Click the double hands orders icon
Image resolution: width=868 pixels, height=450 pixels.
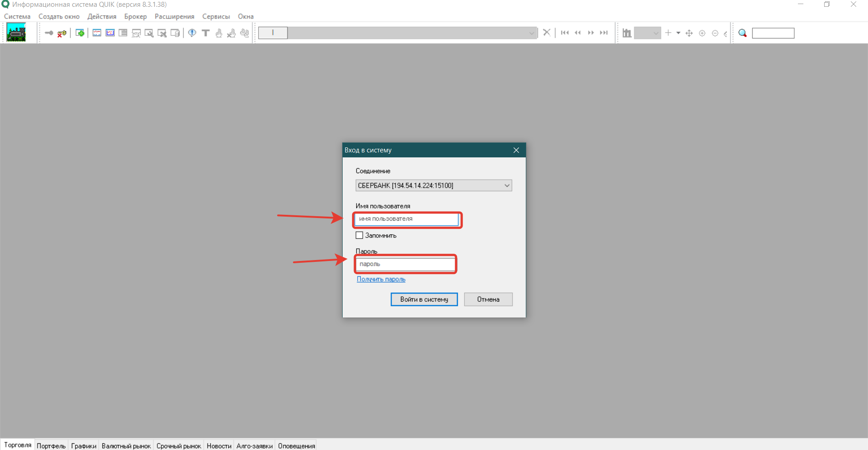tap(245, 33)
